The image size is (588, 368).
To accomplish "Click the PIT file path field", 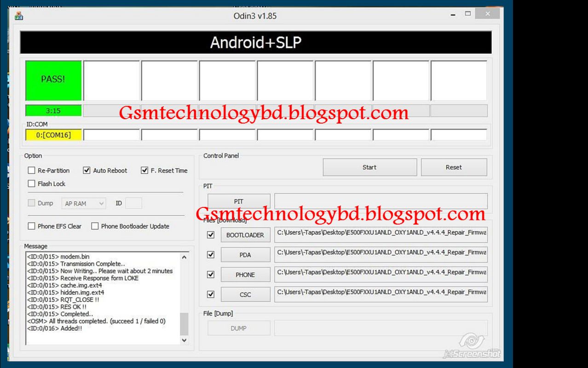I will (381, 201).
